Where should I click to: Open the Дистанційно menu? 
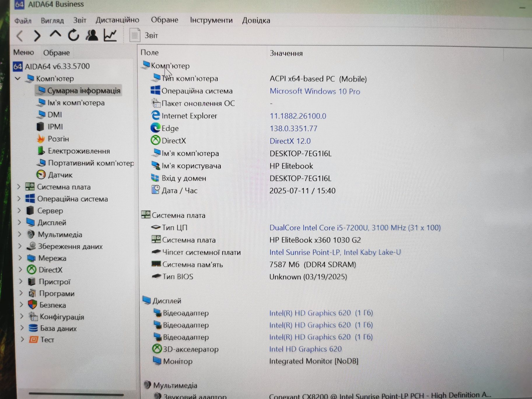click(x=118, y=20)
